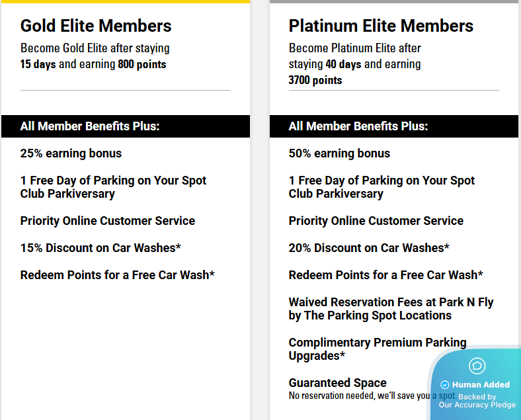Click the Gold card's All Member Benefits Plus bar
Screen dimensions: 521x420
pyautogui.click(x=126, y=126)
